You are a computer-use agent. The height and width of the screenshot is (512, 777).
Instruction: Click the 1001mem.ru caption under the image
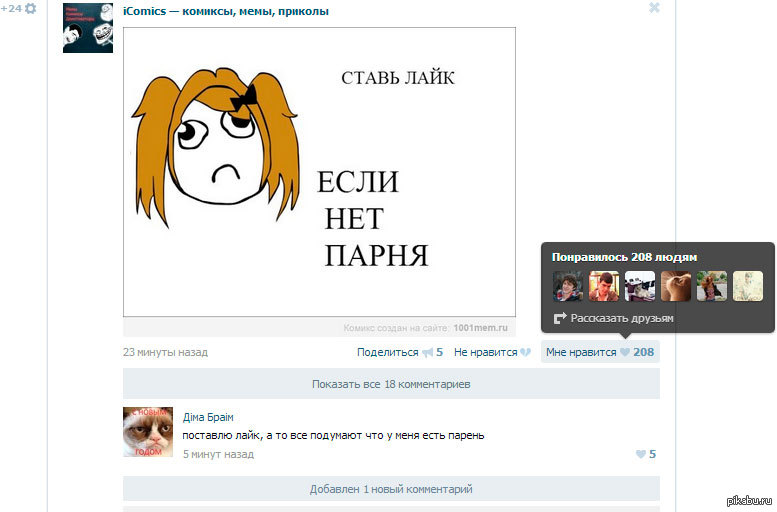tap(480, 328)
